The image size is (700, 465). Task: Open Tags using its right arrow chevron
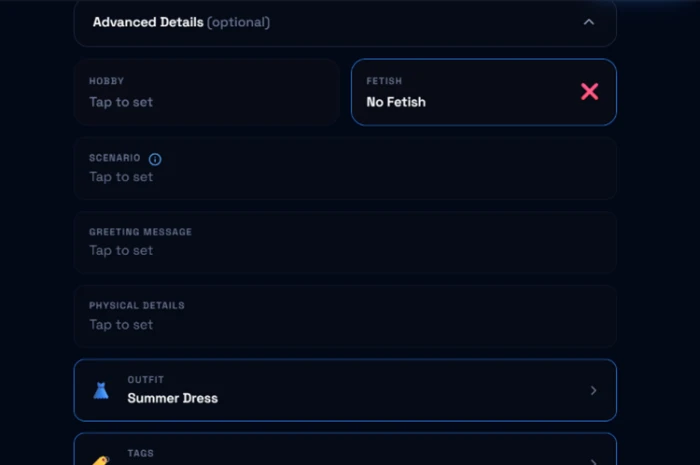pos(593,461)
